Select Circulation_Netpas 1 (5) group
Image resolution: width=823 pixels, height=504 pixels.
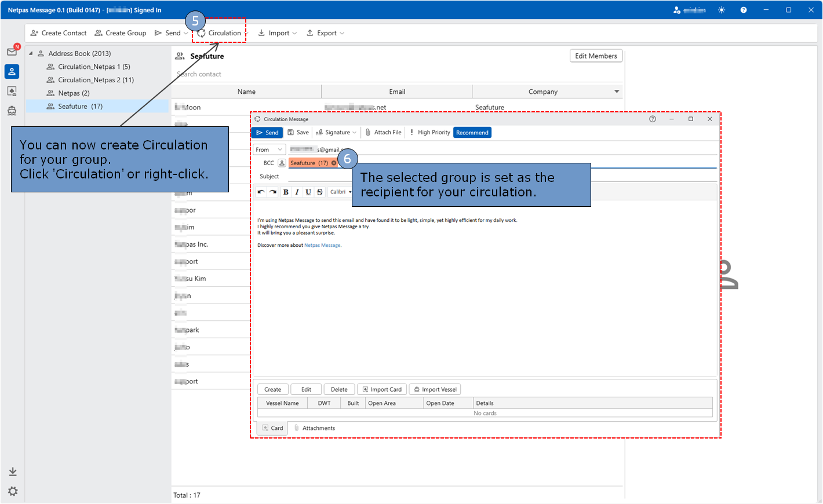pos(94,67)
